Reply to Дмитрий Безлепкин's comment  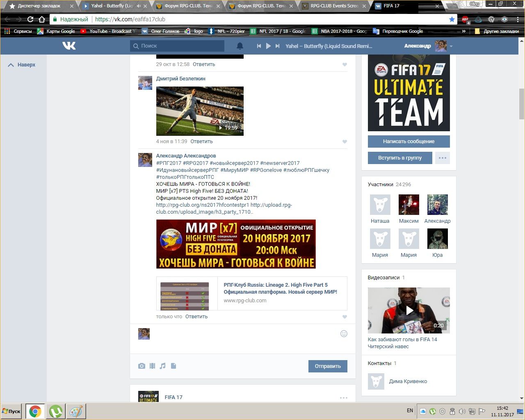coord(201,142)
